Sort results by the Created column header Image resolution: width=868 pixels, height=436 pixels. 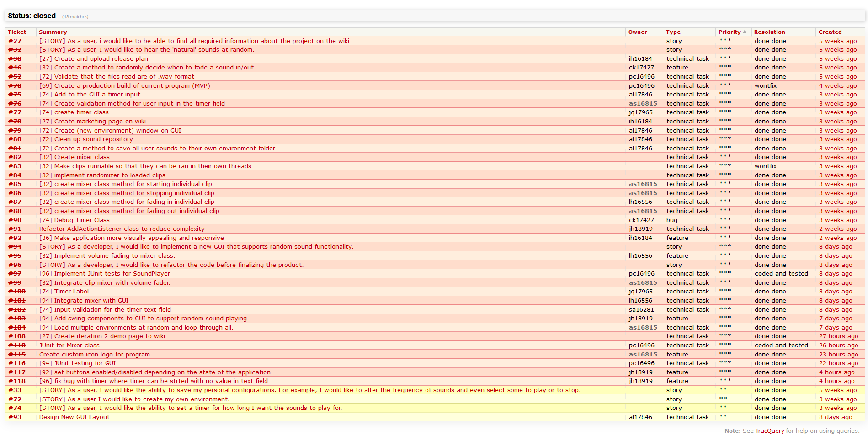point(830,32)
